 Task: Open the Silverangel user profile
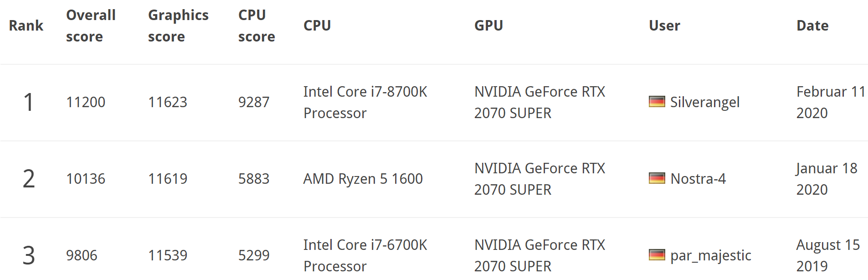[704, 102]
